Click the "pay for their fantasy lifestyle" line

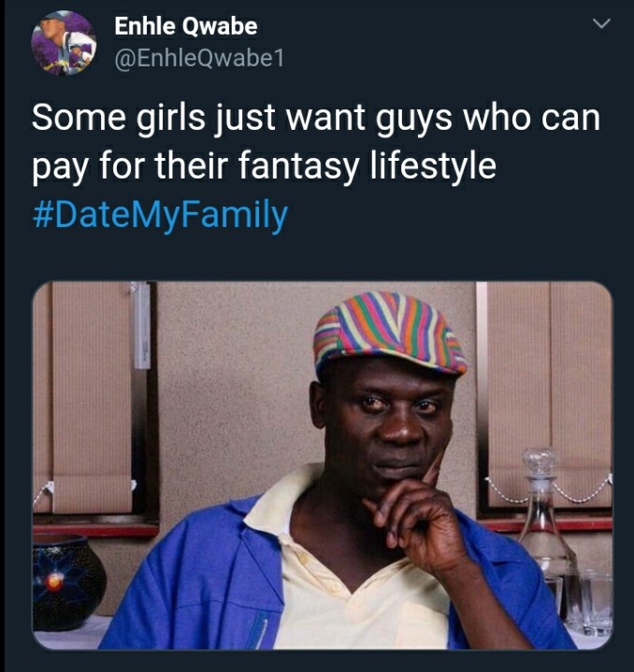tap(264, 166)
